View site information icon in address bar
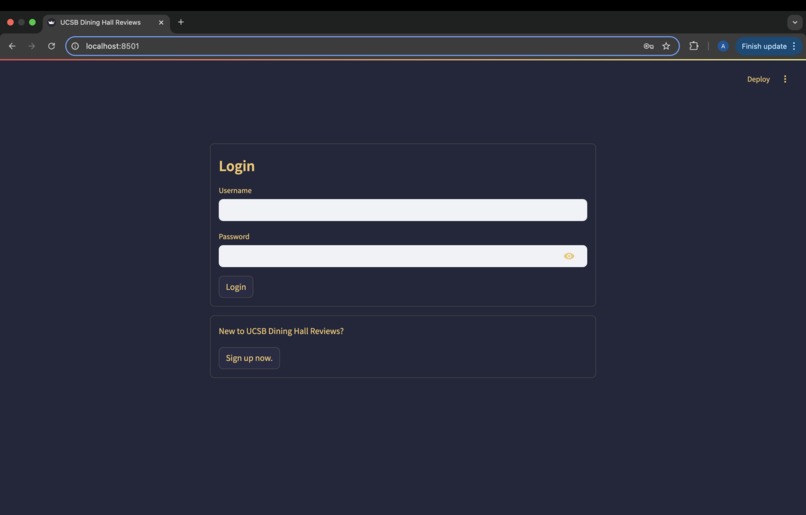806x515 pixels. pyautogui.click(x=75, y=46)
